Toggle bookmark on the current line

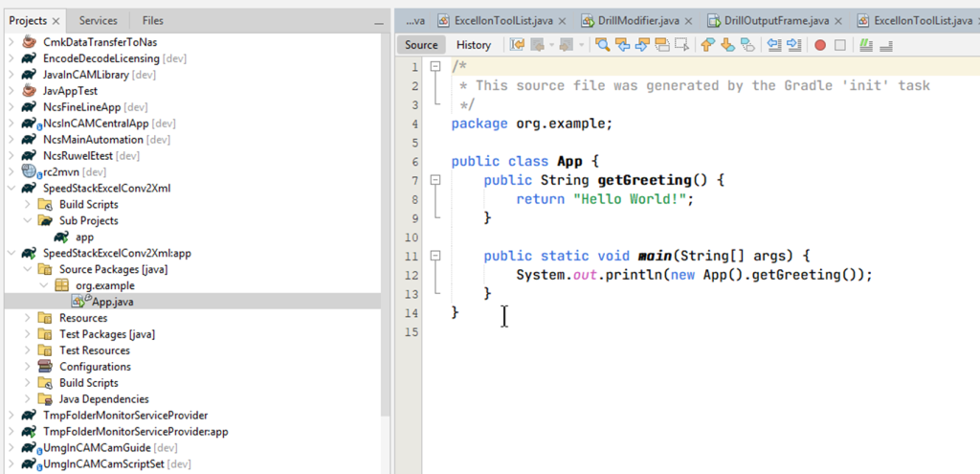coord(747,45)
